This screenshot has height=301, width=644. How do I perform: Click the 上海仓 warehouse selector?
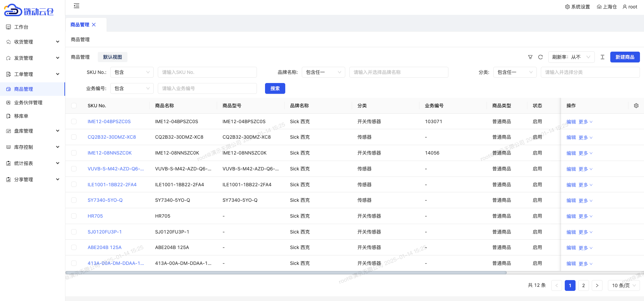point(607,7)
